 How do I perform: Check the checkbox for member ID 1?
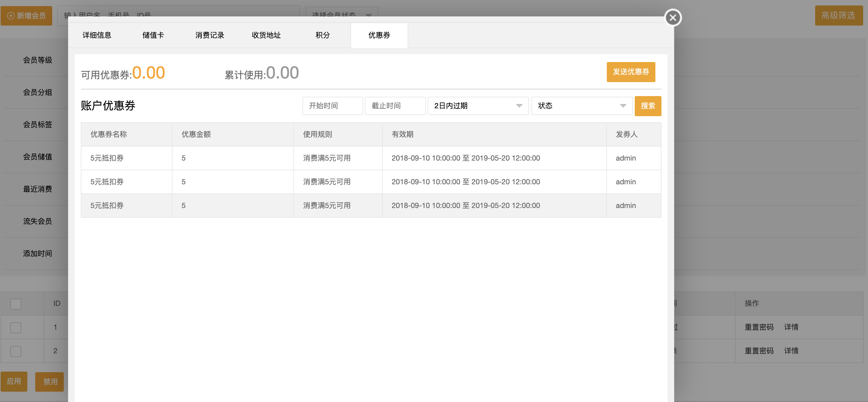pos(15,327)
